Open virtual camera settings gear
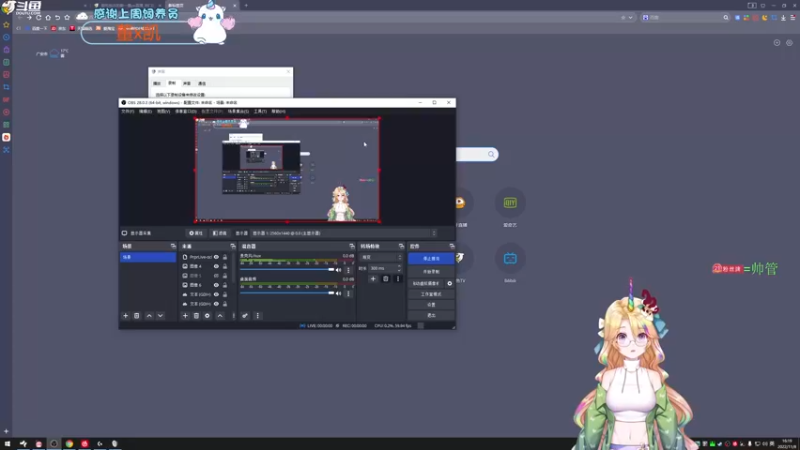 (x=449, y=283)
